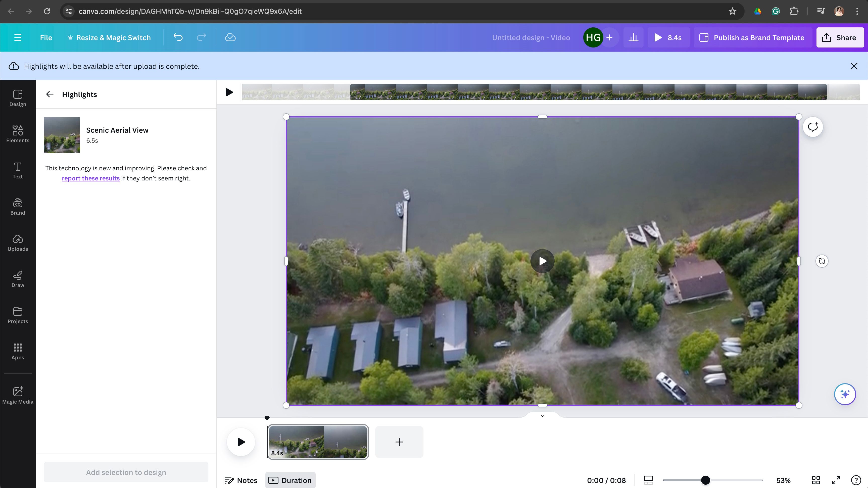Click the File menu item
The height and width of the screenshot is (488, 868).
[46, 37]
